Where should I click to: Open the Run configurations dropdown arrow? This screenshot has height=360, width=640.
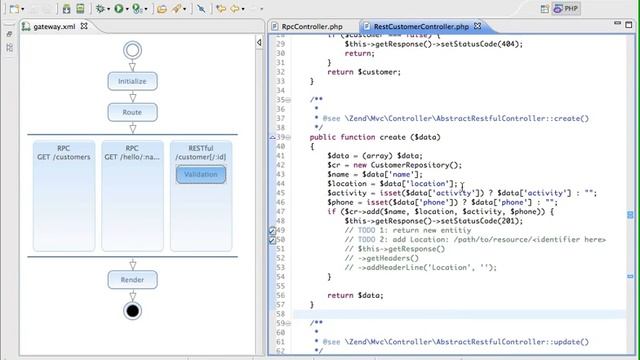(x=127, y=9)
